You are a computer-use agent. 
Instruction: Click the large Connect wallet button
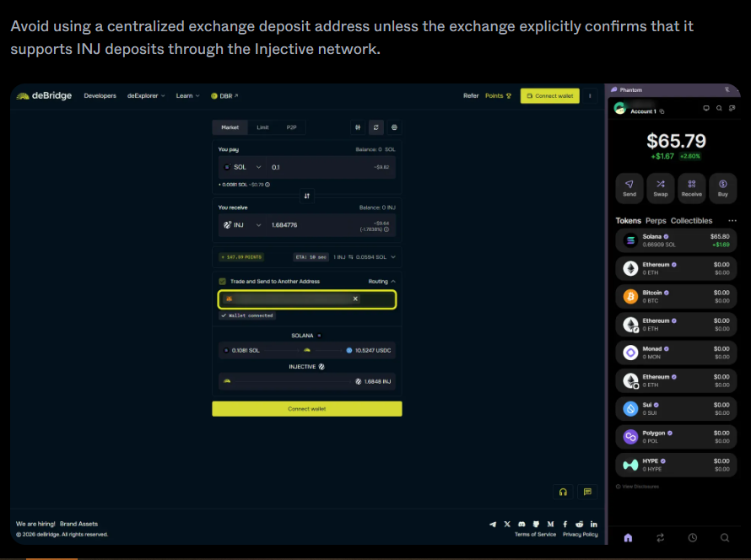(x=307, y=409)
